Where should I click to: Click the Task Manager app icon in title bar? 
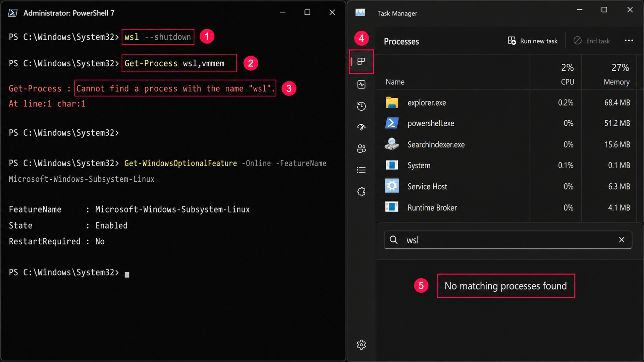coord(360,13)
